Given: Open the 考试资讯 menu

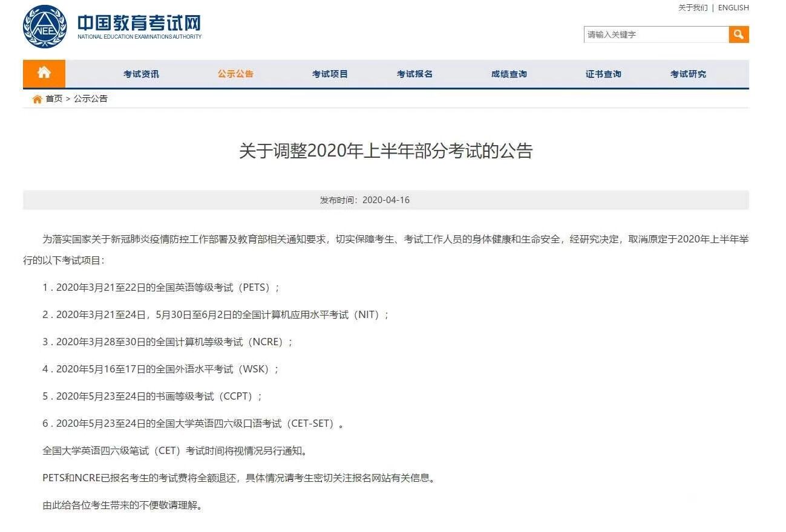Looking at the screenshot, I should coord(142,74).
